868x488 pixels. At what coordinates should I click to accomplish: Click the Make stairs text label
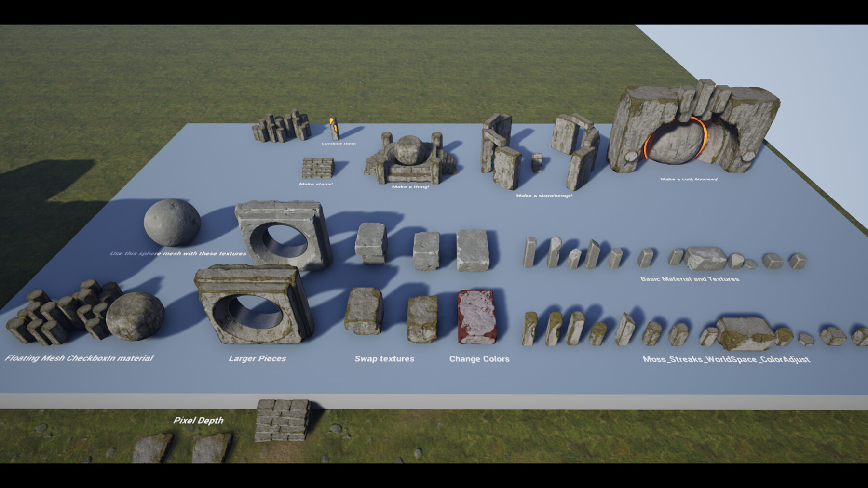(315, 185)
